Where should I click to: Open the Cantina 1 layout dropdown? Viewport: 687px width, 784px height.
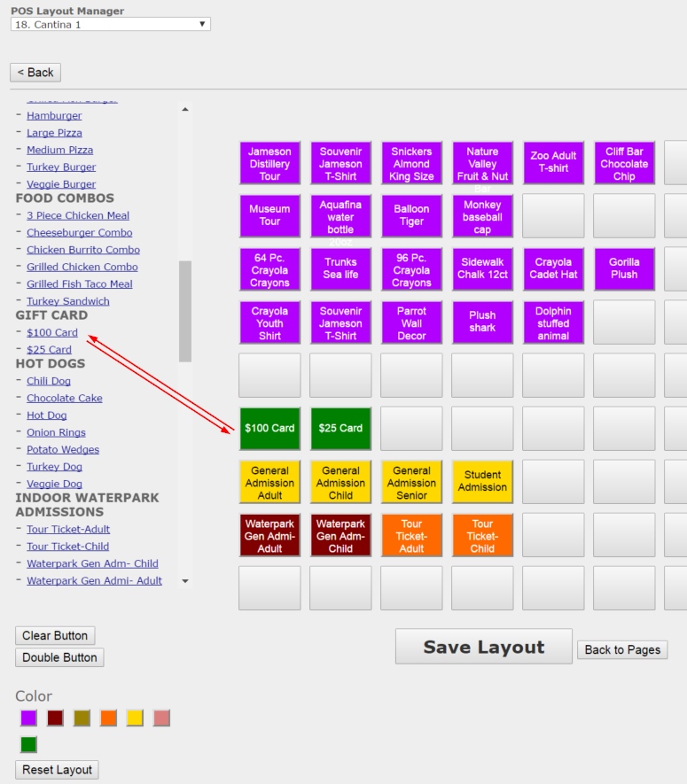(111, 25)
